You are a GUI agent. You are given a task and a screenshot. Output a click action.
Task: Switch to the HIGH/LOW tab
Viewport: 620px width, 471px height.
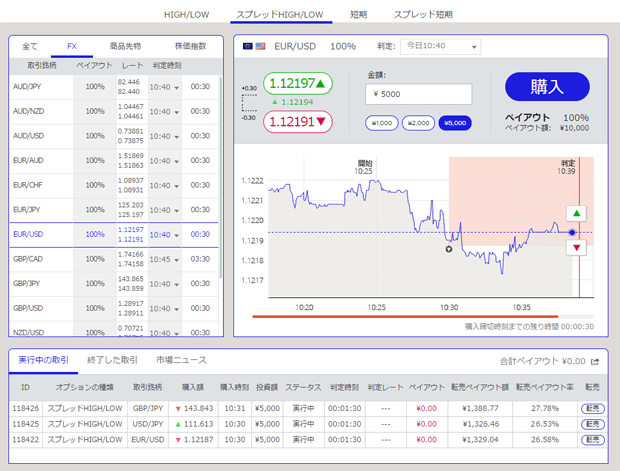click(187, 15)
